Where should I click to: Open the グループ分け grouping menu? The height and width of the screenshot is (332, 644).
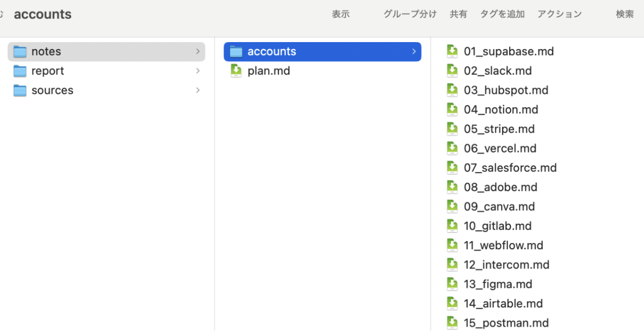(410, 14)
